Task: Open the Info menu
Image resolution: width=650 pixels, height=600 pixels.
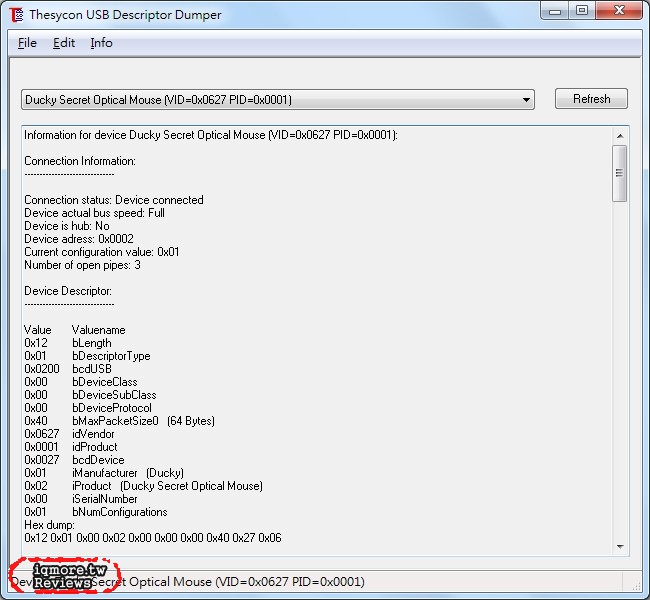Action: click(x=102, y=43)
